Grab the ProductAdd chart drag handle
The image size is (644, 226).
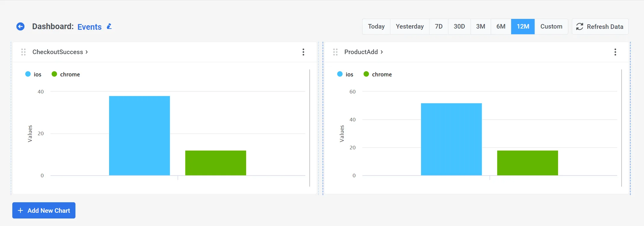tap(335, 52)
